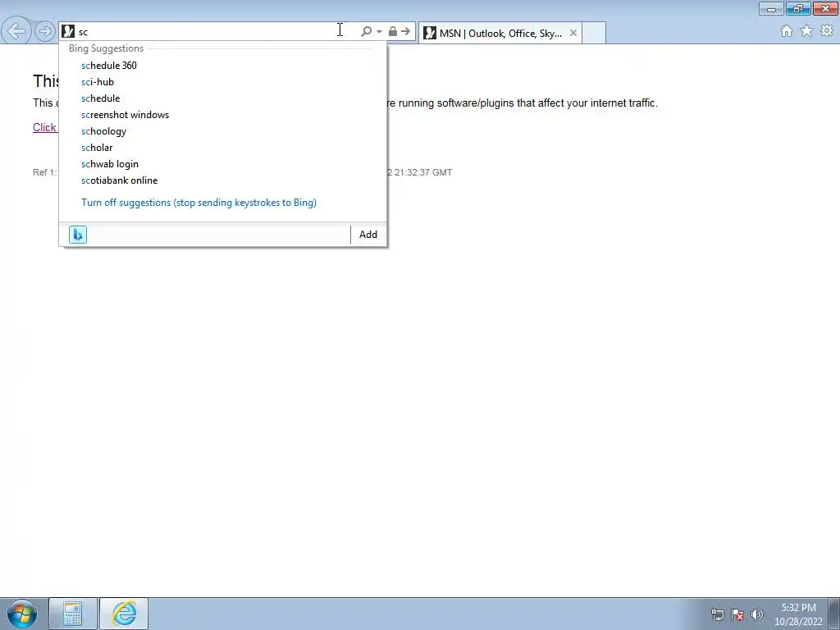The width and height of the screenshot is (840, 630).
Task: Open the security lock report icon
Action: [393, 32]
